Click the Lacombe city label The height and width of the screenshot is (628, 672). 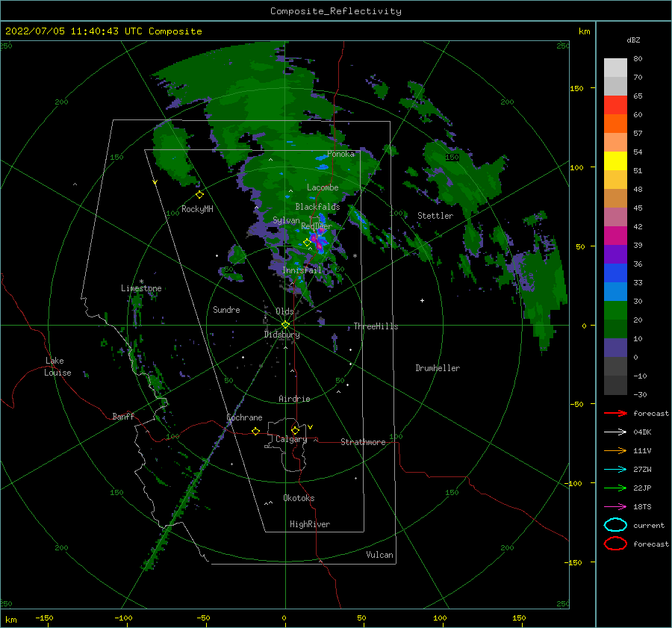click(x=323, y=187)
